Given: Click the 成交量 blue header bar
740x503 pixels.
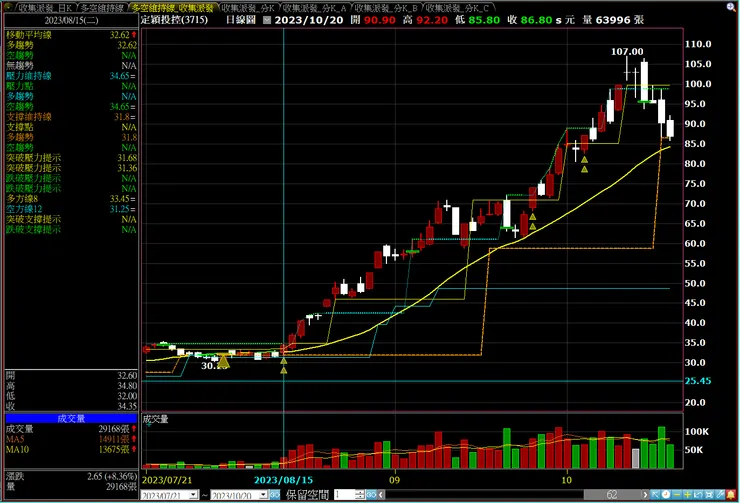Looking at the screenshot, I should tap(71, 419).
